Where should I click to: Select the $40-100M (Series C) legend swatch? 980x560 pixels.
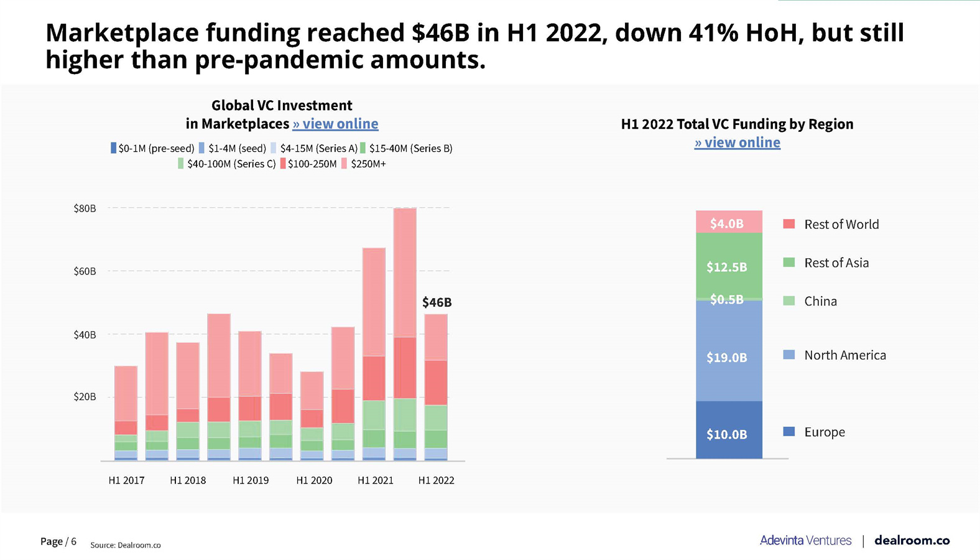[x=181, y=164]
